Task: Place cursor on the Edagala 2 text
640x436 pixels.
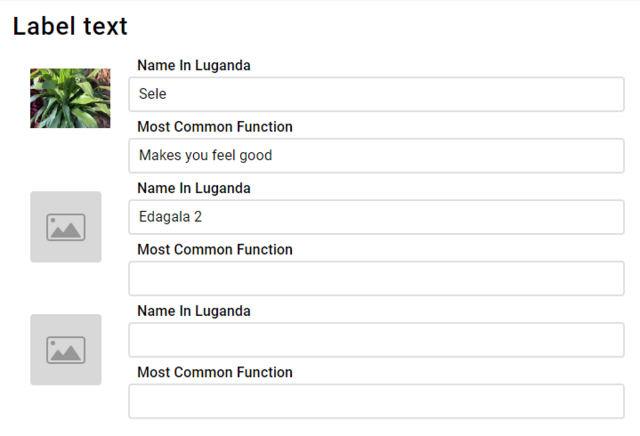Action: 171,217
